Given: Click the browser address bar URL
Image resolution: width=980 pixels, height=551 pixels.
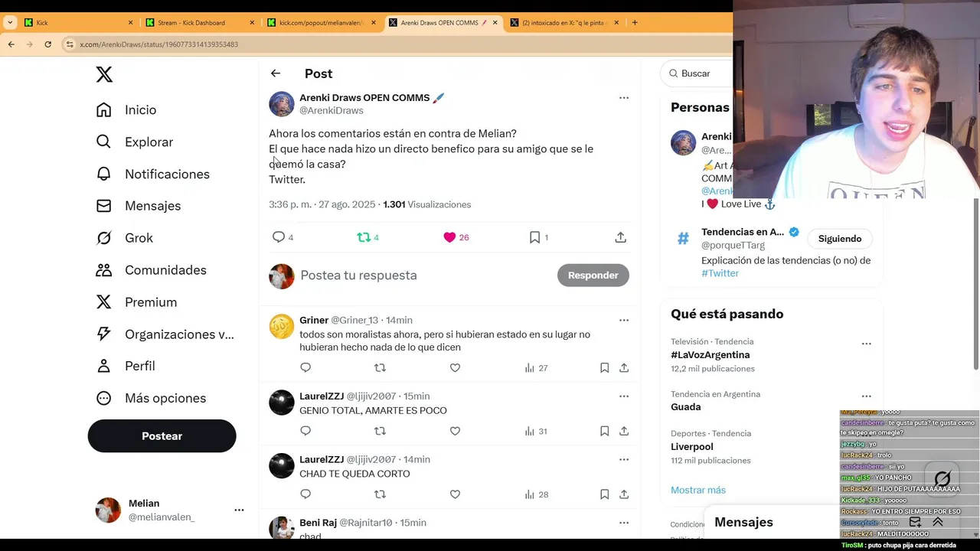Looking at the screenshot, I should click(159, 44).
